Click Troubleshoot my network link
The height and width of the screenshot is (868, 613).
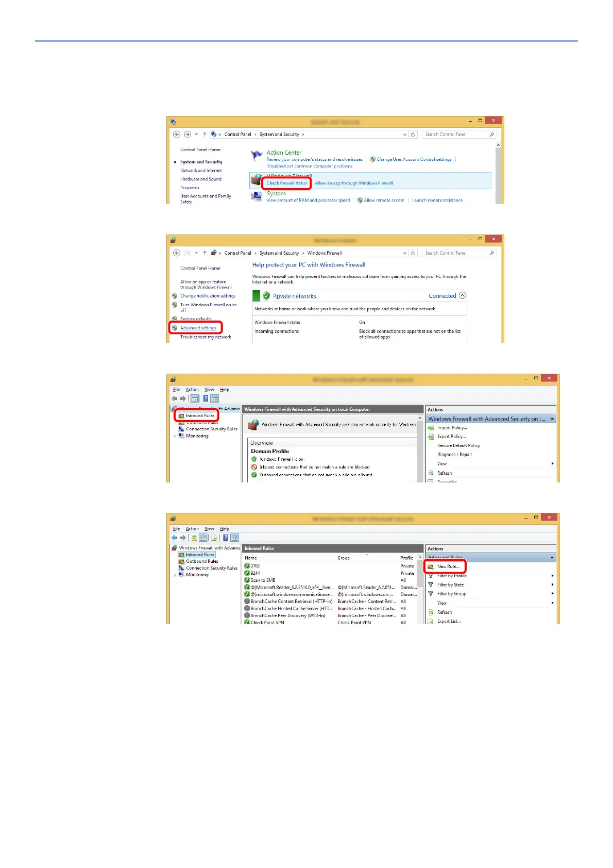206,337
